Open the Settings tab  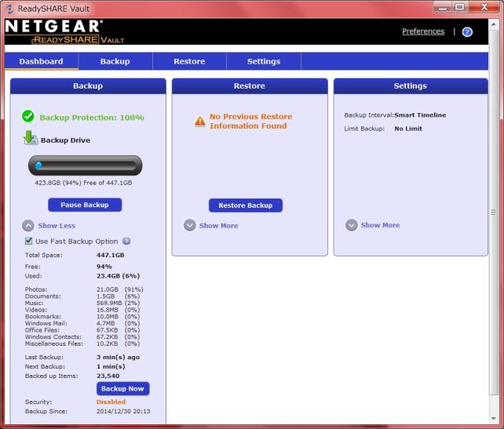[x=264, y=61]
